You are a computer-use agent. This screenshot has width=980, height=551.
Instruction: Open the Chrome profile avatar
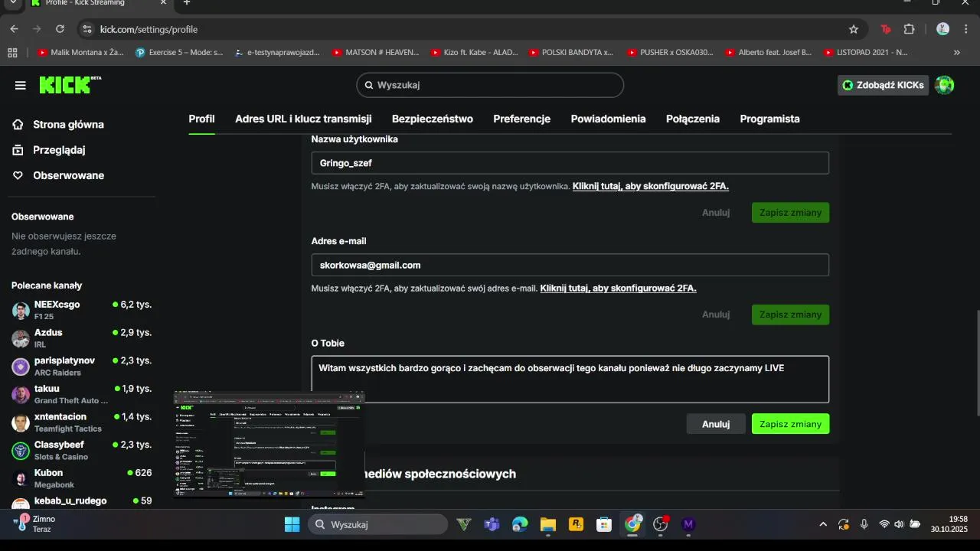[943, 29]
